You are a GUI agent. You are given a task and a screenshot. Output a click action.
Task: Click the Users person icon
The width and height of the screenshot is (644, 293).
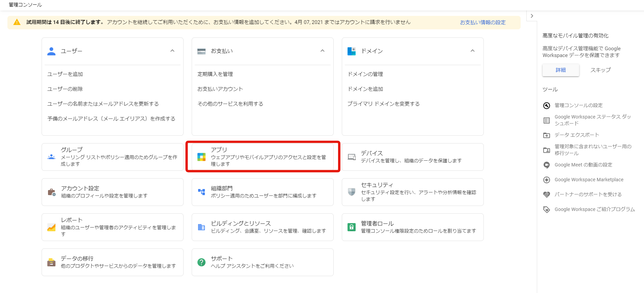(51, 51)
